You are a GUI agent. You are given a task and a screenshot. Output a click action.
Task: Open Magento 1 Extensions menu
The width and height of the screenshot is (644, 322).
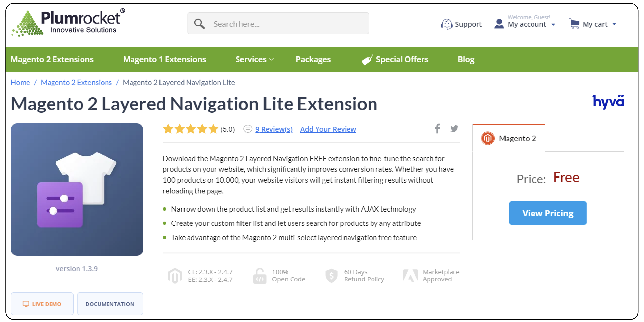(x=165, y=60)
